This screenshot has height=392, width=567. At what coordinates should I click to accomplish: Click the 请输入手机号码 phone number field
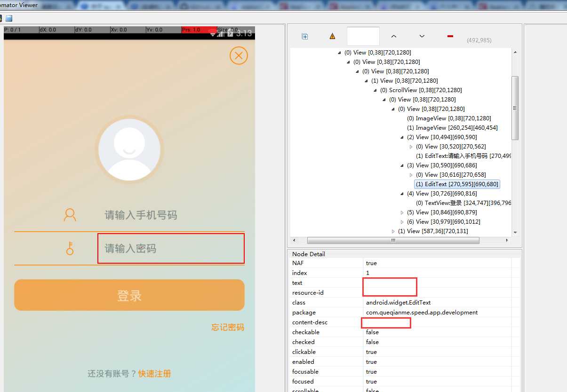tap(171, 215)
